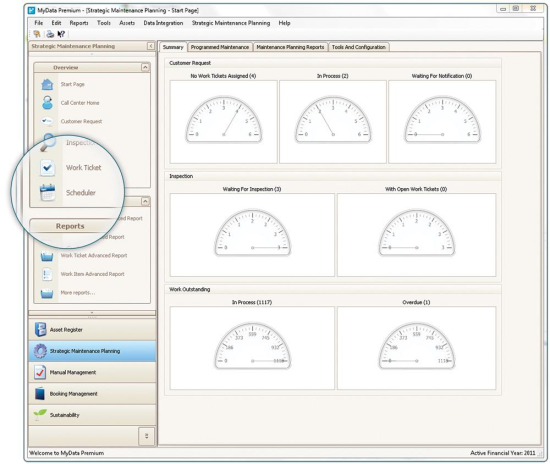This screenshot has width=550, height=464.
Task: Open Start Page house icon
Action: pos(47,85)
